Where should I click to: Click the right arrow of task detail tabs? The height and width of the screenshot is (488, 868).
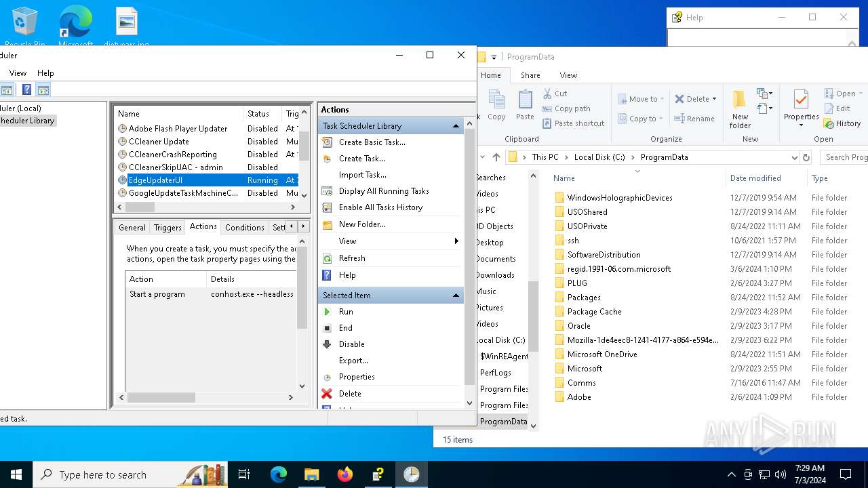[303, 226]
